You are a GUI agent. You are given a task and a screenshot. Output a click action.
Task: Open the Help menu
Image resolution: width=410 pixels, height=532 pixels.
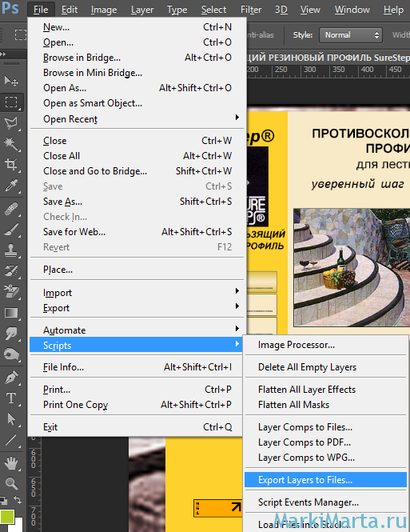pyautogui.click(x=393, y=10)
